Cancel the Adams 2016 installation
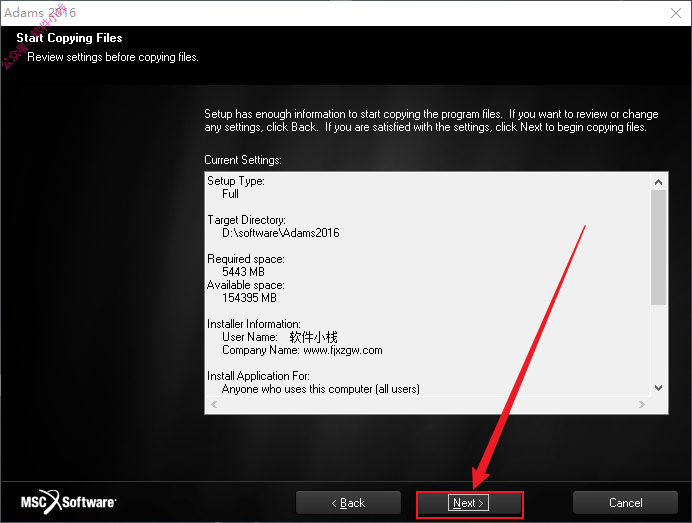The height and width of the screenshot is (523, 692). click(x=625, y=503)
